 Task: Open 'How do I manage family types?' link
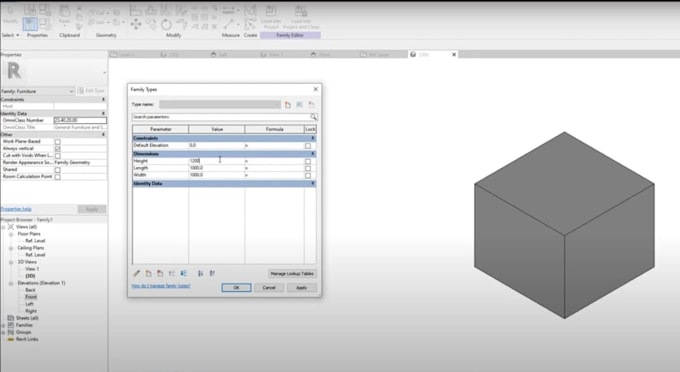[x=161, y=286]
